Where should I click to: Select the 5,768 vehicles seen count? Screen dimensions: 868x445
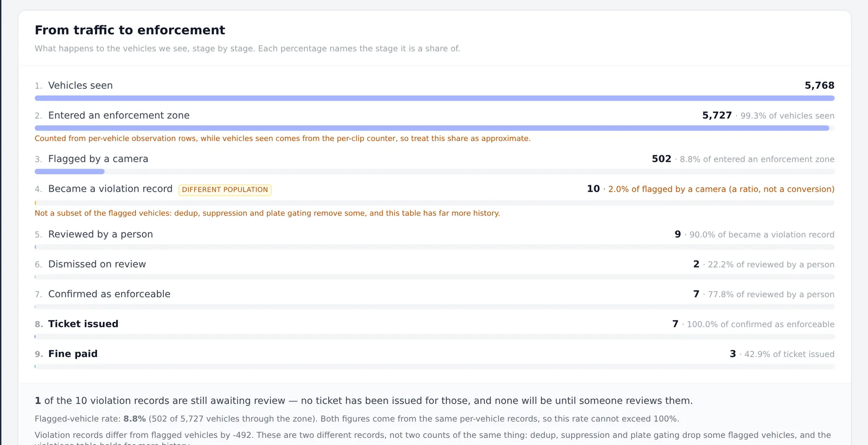click(819, 85)
